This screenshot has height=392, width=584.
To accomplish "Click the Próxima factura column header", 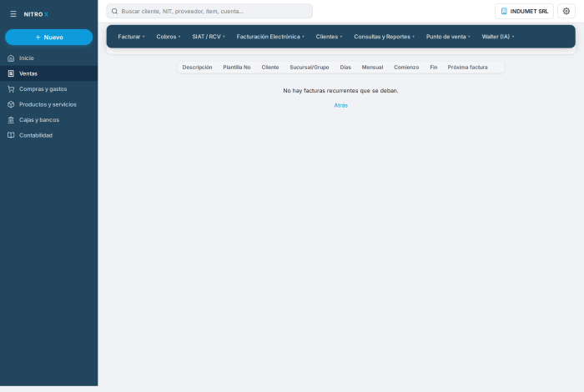I will click(x=467, y=68).
